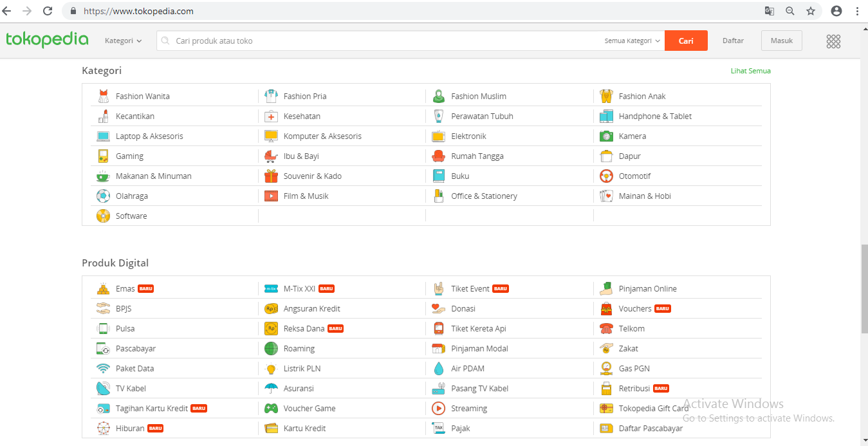Image resolution: width=868 pixels, height=446 pixels.
Task: Open the Tiket Kereta Api link
Action: pos(479,329)
